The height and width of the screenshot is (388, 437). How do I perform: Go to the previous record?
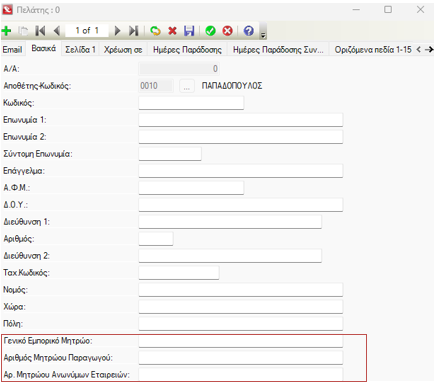[x=57, y=31]
